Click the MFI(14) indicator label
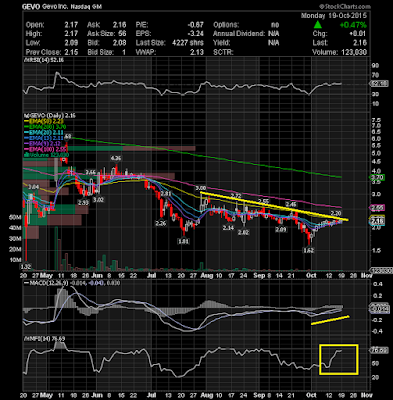Image resolution: width=393 pixels, height=400 pixels. 44,339
